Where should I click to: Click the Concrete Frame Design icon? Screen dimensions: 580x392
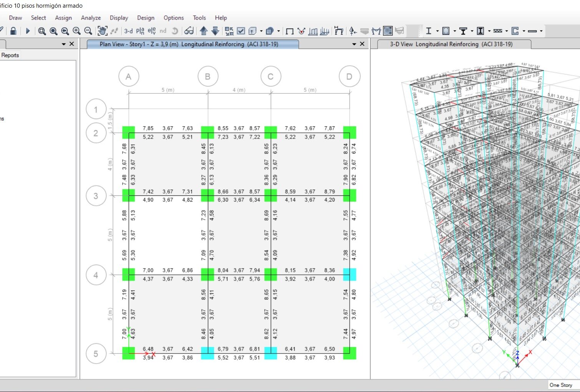tap(446, 31)
